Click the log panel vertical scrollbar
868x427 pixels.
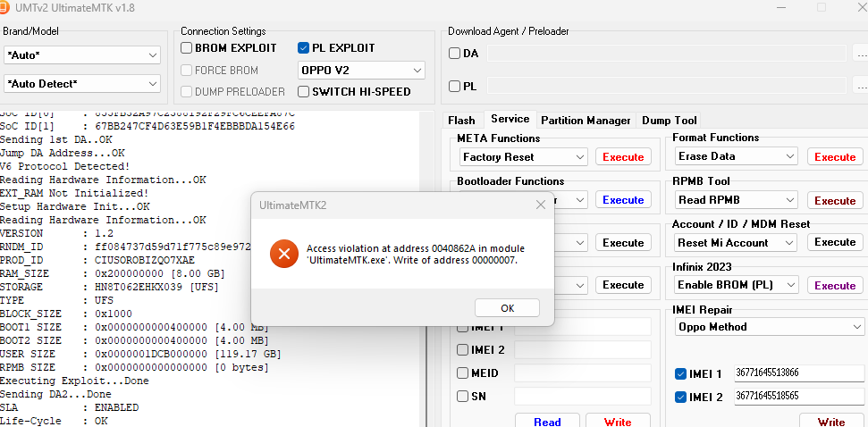pos(426,268)
